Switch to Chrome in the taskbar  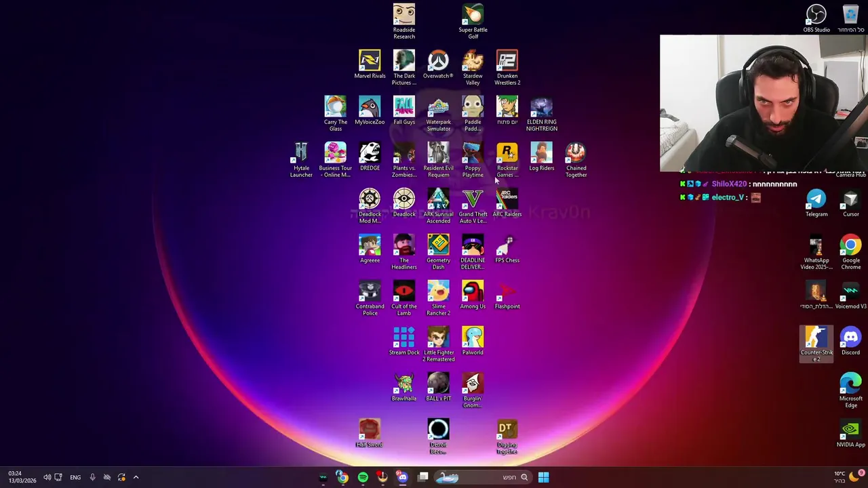(343, 477)
